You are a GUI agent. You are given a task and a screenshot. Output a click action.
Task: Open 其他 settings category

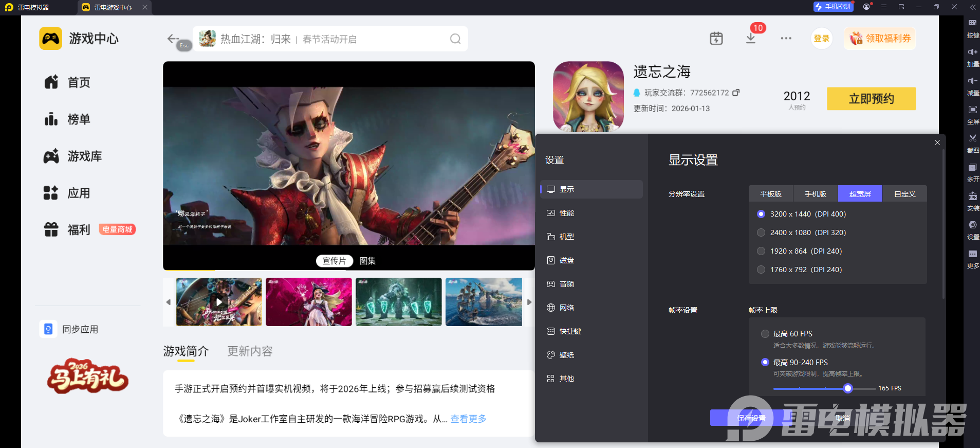point(591,379)
